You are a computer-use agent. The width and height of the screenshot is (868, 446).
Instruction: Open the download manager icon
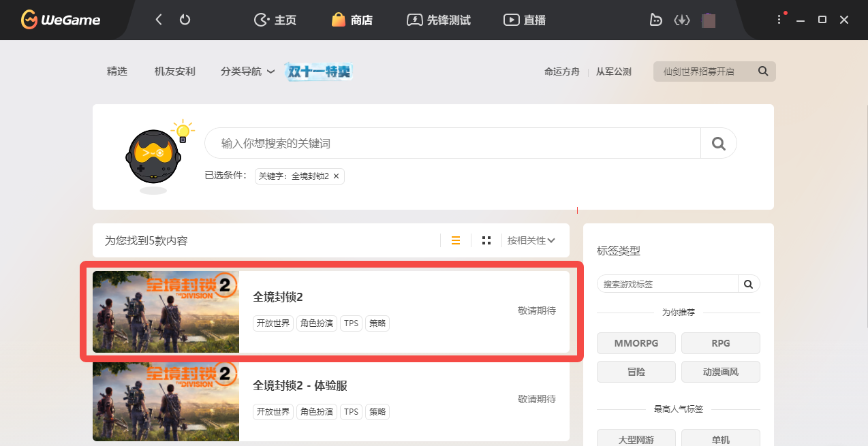(682, 20)
